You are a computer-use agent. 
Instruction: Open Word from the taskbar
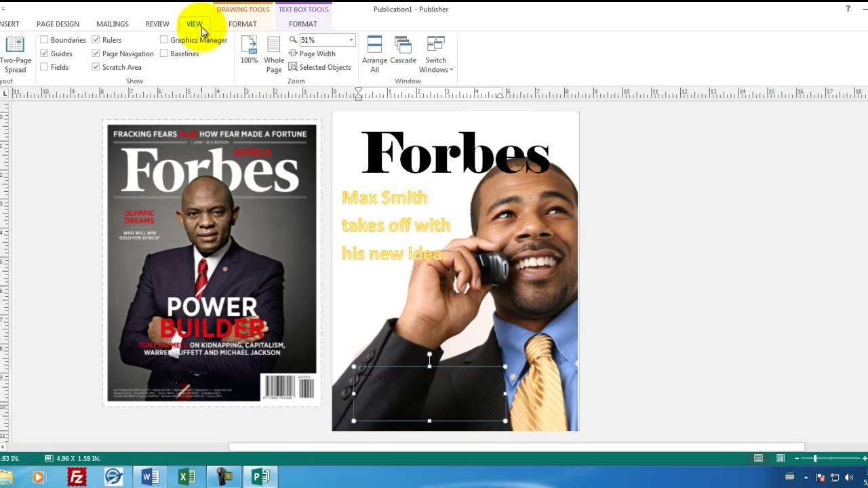pyautogui.click(x=150, y=477)
